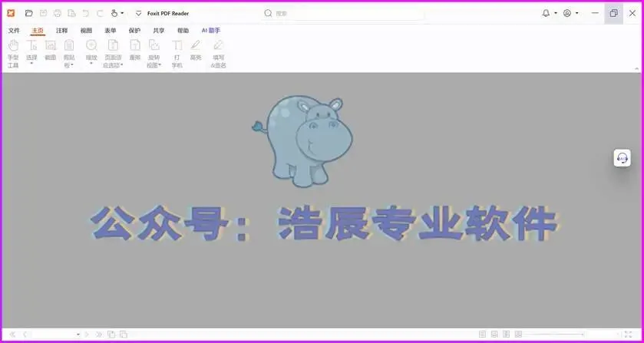This screenshot has height=343, width=644.
Task: Switch to the 主页 tab
Action: point(38,31)
